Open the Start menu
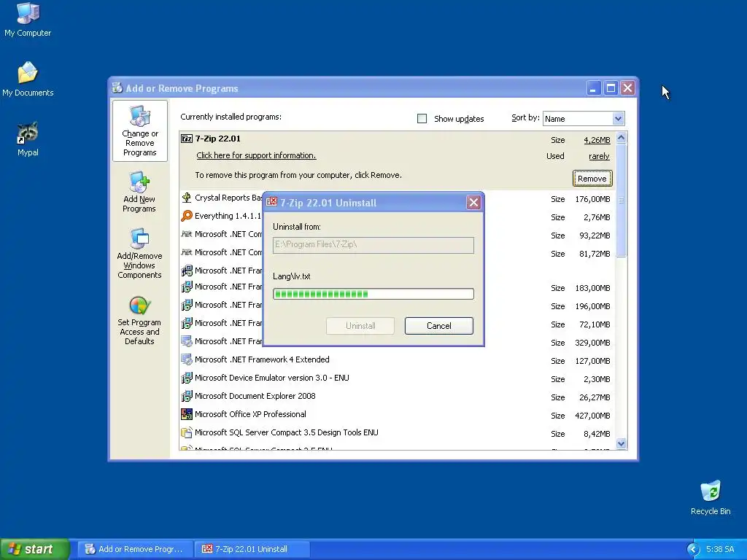The width and height of the screenshot is (747, 560). tap(34, 549)
